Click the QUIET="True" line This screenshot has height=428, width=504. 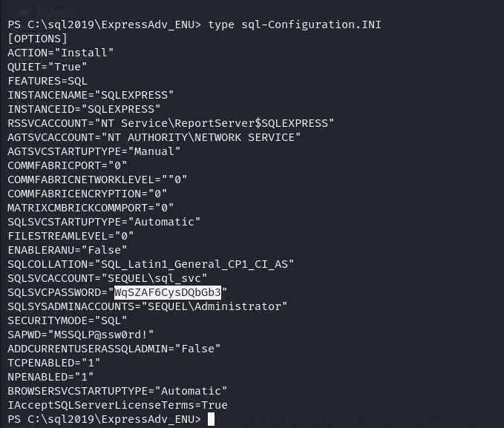tap(48, 67)
